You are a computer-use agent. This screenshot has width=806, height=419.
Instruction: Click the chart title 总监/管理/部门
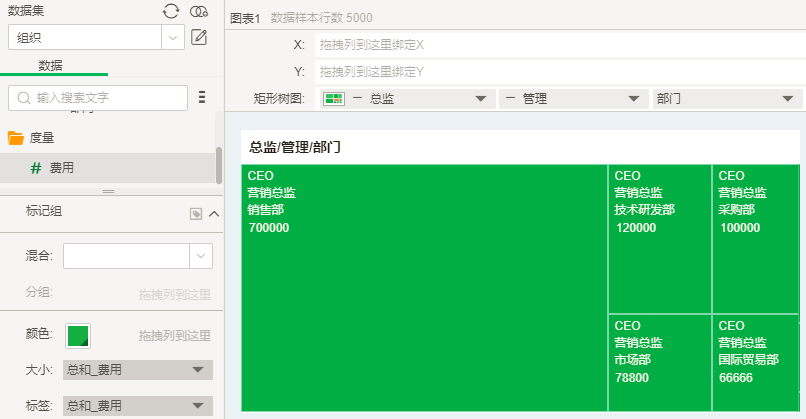295,148
